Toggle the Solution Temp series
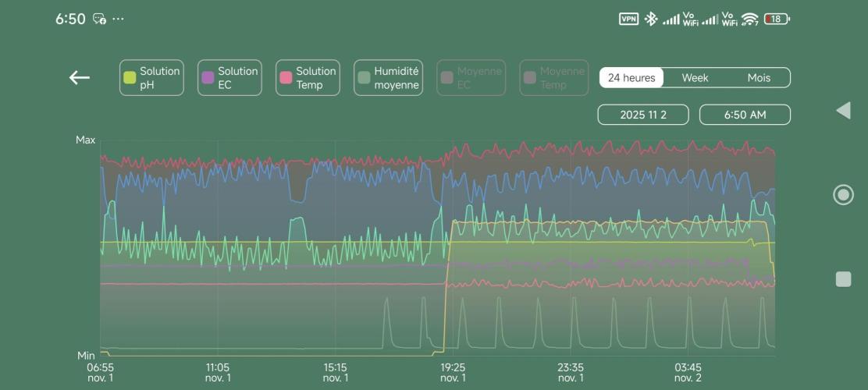 308,78
